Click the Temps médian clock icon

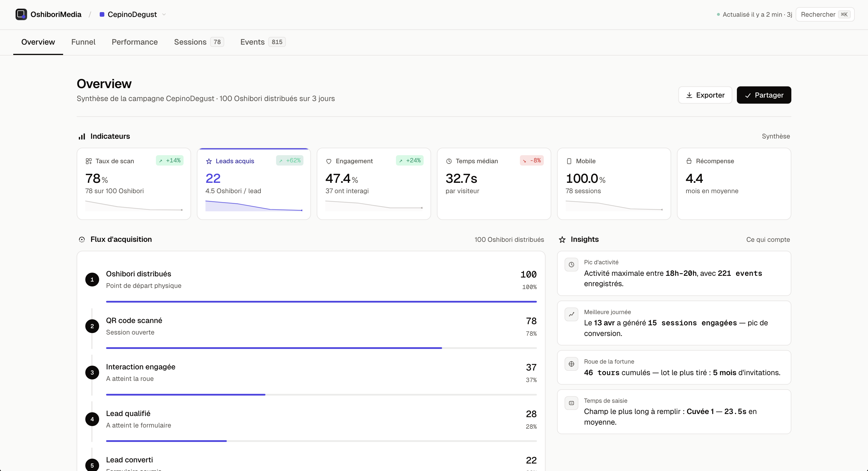pyautogui.click(x=449, y=161)
